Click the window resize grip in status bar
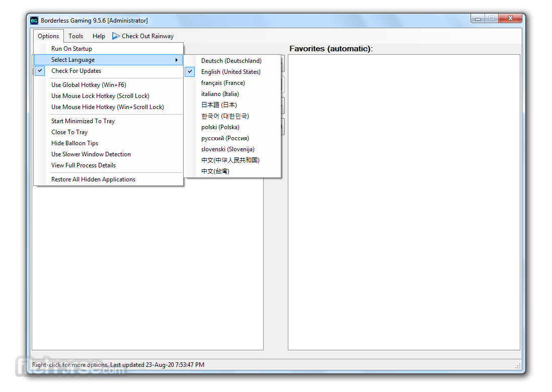This screenshot has width=552, height=392. (x=518, y=366)
